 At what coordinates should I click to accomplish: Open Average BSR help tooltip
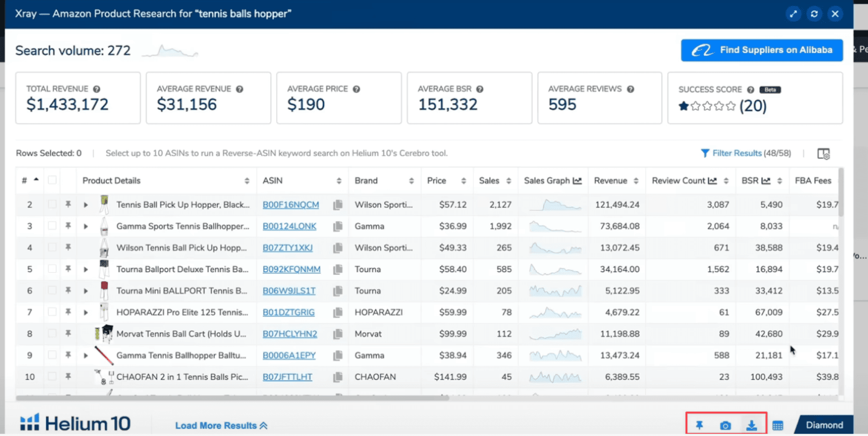pyautogui.click(x=480, y=89)
